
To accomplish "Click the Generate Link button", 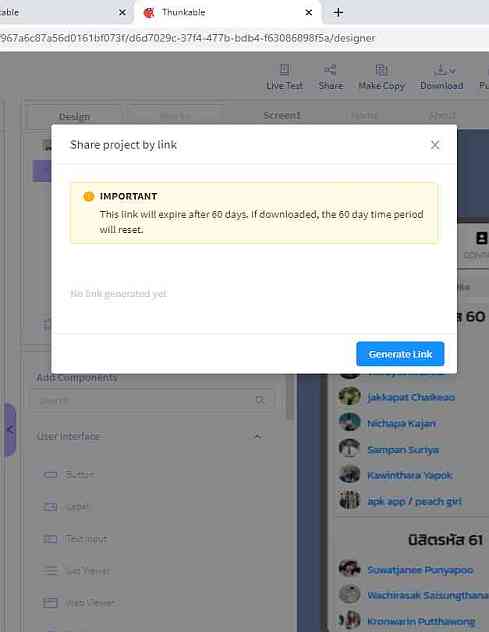I will click(400, 354).
